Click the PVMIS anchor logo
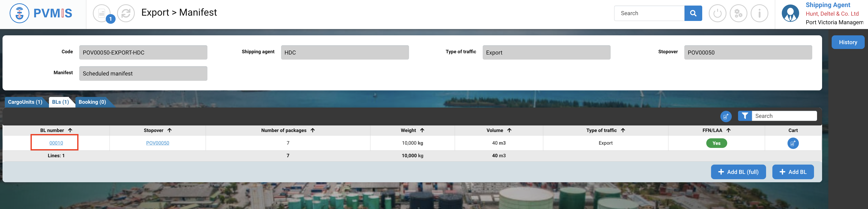 [x=19, y=13]
